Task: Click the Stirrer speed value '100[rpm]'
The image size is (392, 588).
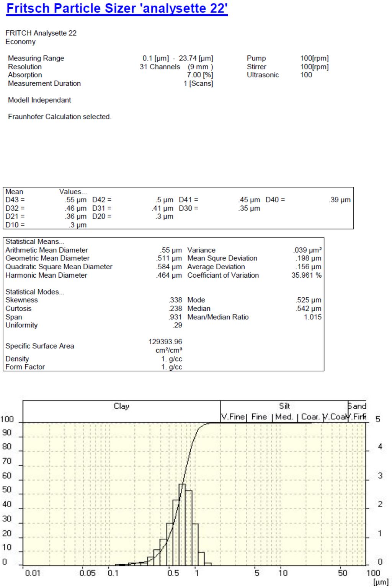Action: coord(314,67)
